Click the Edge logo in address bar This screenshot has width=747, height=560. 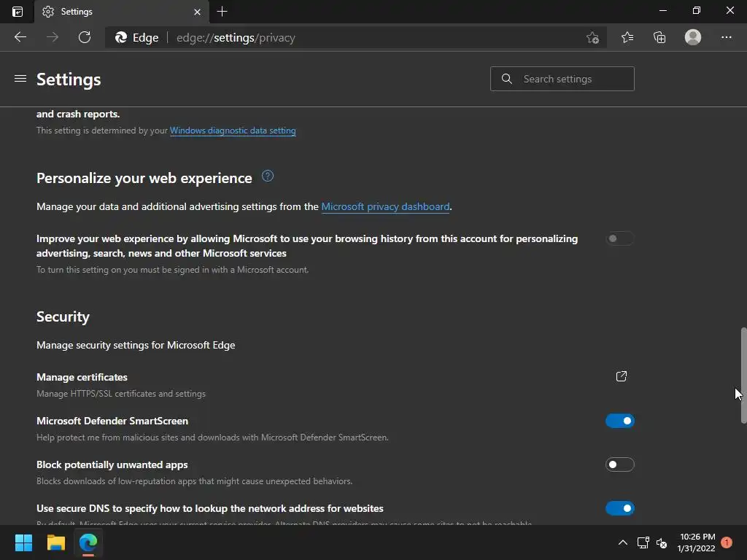coord(121,38)
